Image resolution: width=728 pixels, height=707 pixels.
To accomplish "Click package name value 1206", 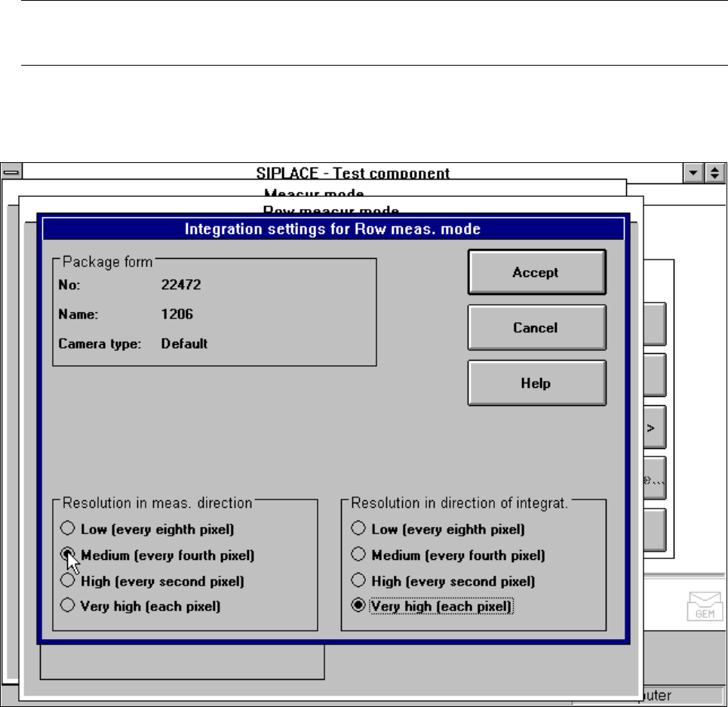I will point(177,315).
